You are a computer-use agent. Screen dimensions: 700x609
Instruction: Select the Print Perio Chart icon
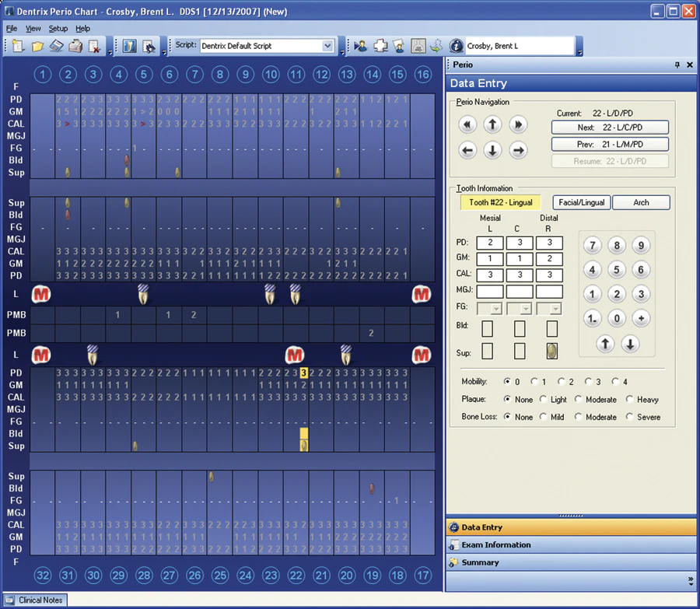tap(75, 46)
